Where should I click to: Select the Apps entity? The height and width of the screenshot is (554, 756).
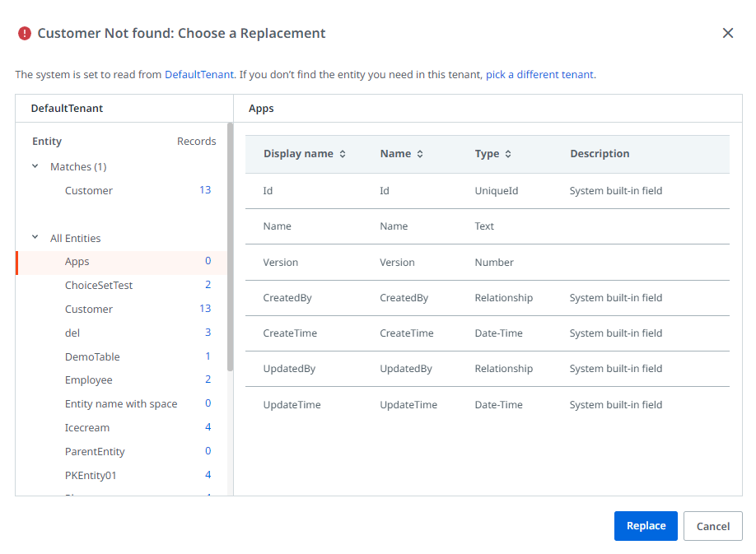coord(77,262)
